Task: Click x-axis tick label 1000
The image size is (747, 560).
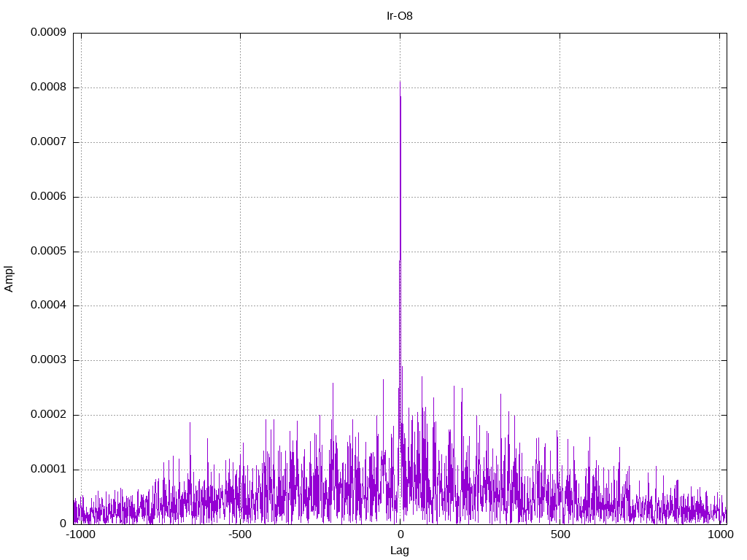Action: (720, 534)
